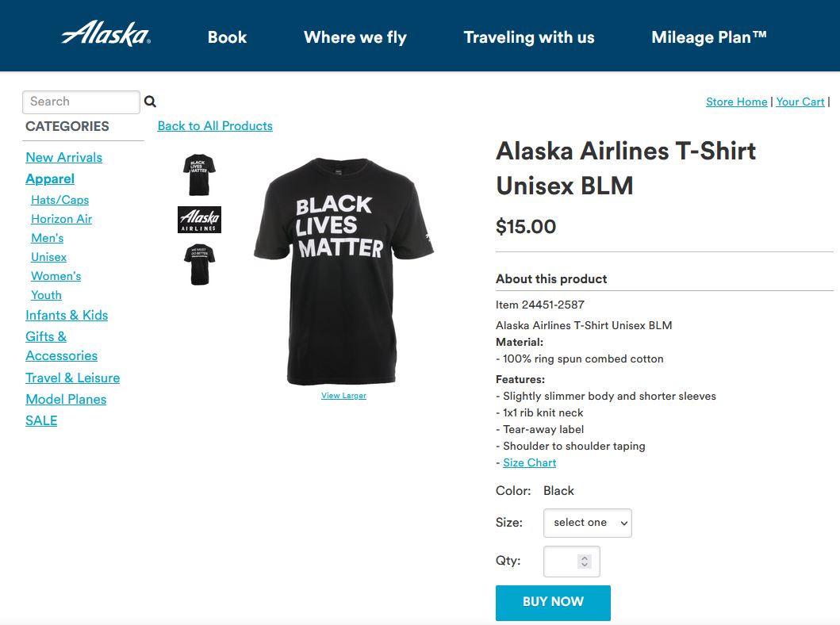Click the search input field
Image resolution: width=840 pixels, height=625 pixels.
point(81,102)
